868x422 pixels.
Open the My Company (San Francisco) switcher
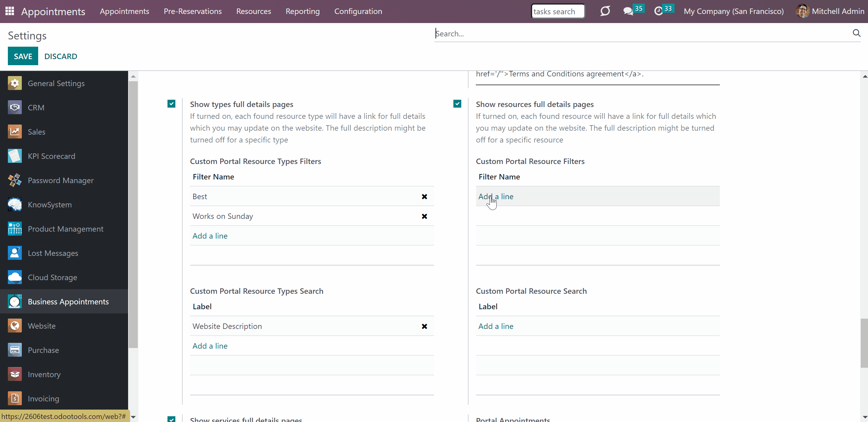pyautogui.click(x=734, y=11)
